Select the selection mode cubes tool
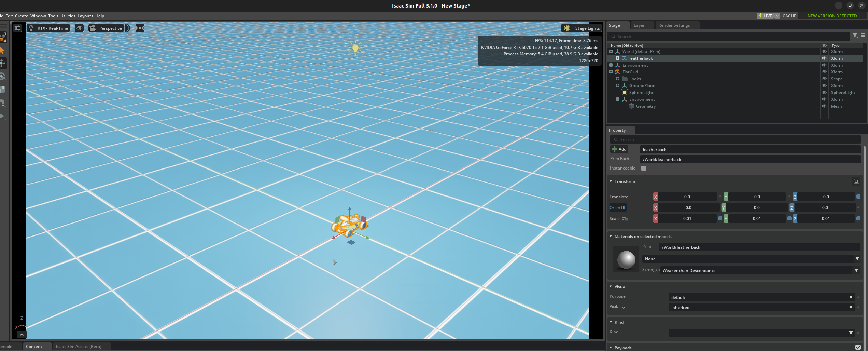 tap(3, 37)
